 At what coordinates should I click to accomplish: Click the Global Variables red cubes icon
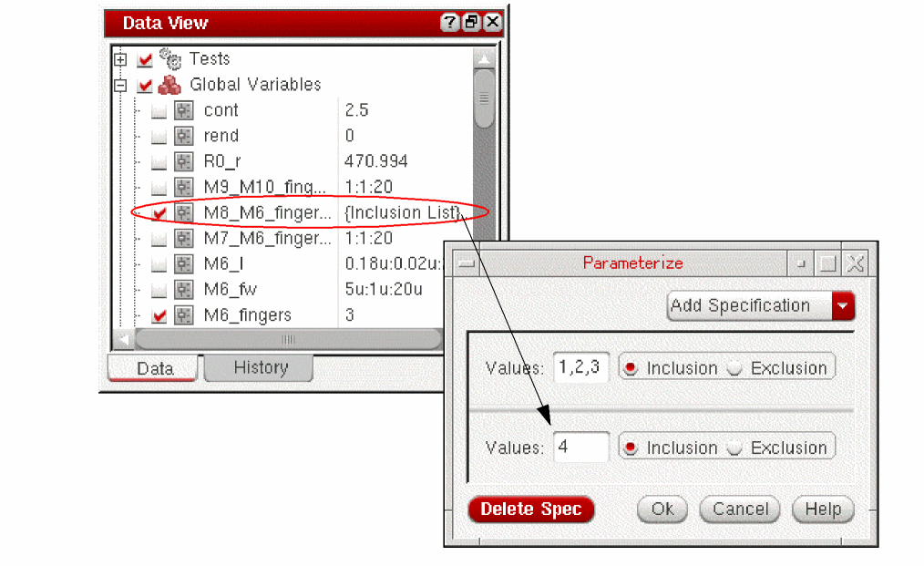(x=169, y=85)
